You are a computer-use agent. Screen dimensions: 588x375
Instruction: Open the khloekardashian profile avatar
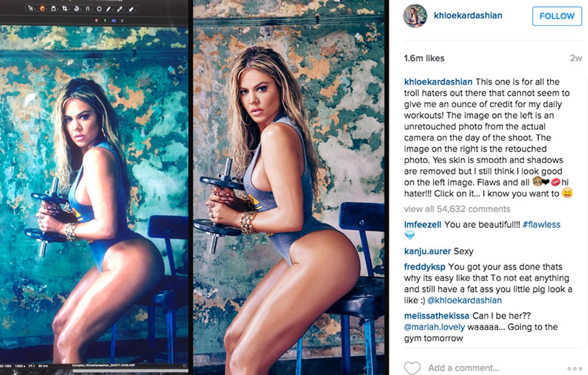(x=415, y=16)
